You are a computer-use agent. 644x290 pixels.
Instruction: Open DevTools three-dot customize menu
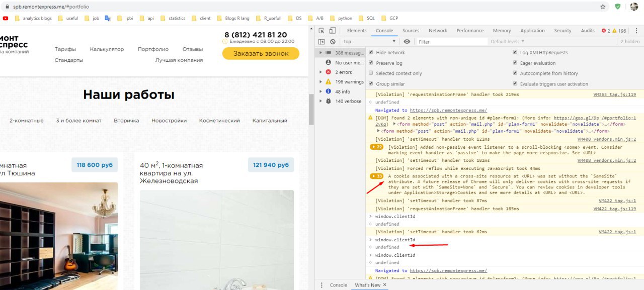(637, 31)
